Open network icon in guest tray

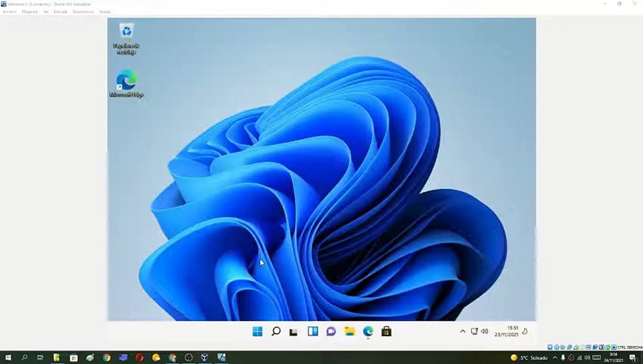point(474,332)
